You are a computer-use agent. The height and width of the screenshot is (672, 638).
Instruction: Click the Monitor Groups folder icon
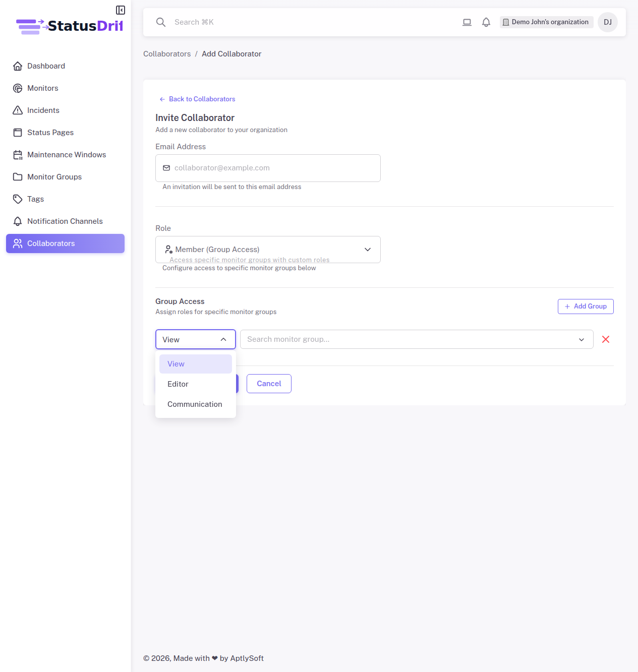click(x=18, y=177)
